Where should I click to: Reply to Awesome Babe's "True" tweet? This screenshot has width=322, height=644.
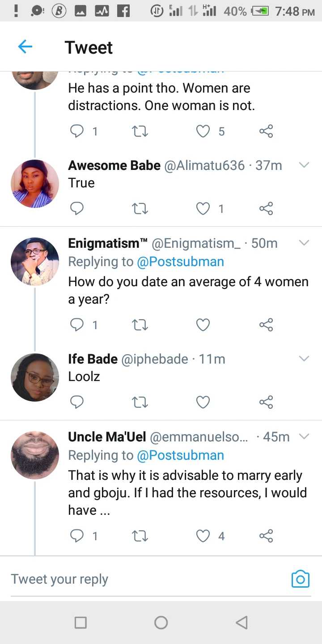[77, 208]
